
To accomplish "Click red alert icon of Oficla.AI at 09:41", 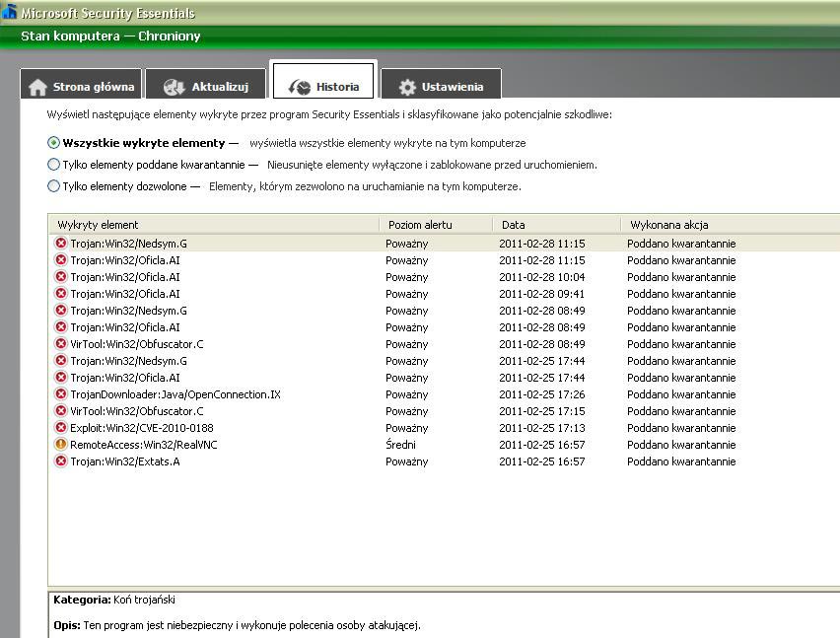I will coord(61,294).
